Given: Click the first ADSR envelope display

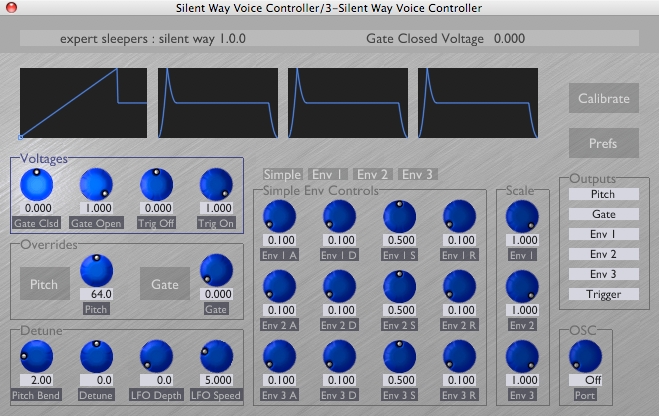Looking at the screenshot, I should pos(218,103).
